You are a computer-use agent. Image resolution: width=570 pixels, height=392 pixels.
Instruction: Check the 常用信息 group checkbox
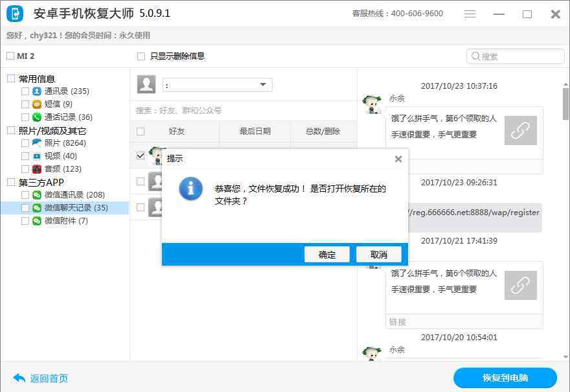(11, 78)
